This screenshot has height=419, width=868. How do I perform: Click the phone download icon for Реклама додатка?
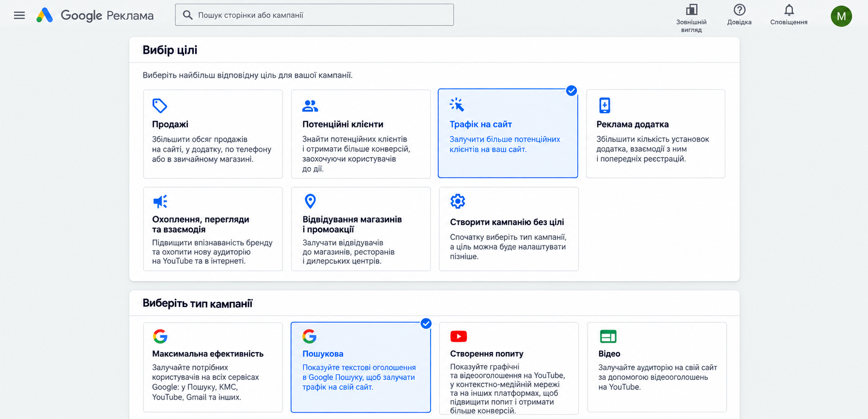point(605,105)
